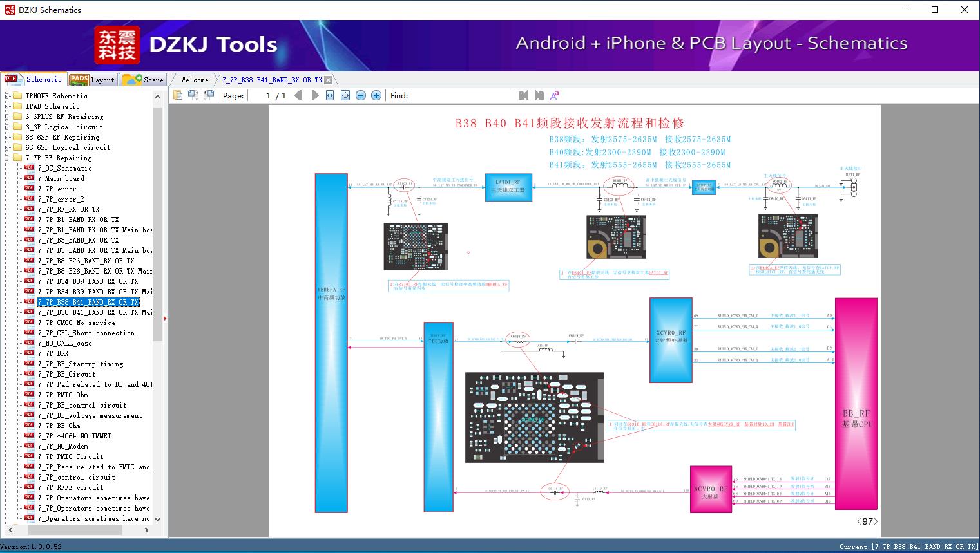
Task: Open 7_7P_BB_control circuit schematic
Action: tap(82, 405)
